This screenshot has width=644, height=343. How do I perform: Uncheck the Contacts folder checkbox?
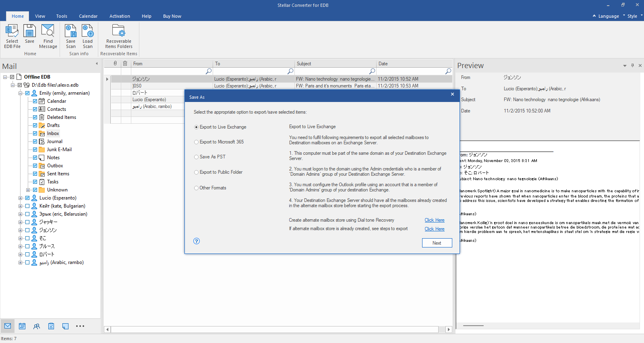pyautogui.click(x=35, y=109)
